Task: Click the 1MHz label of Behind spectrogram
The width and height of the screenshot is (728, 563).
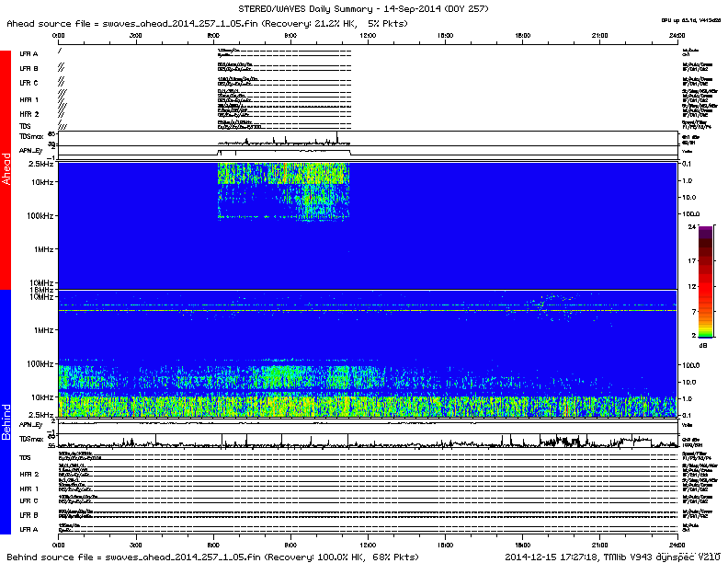Action: [x=43, y=330]
